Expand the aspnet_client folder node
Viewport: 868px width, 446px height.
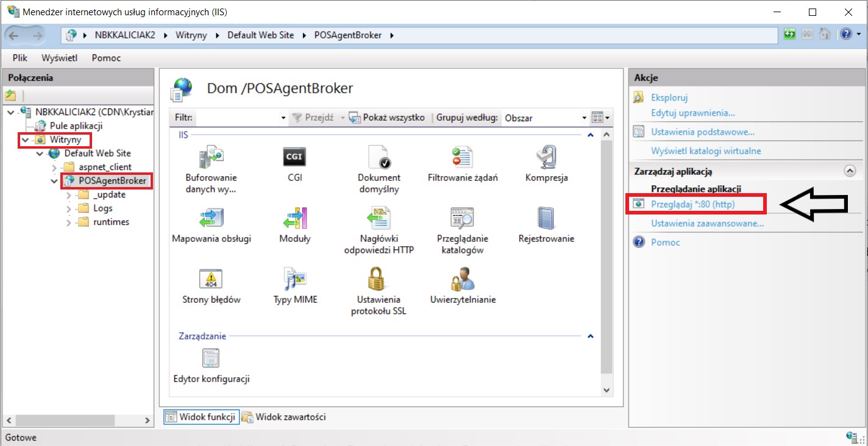pyautogui.click(x=54, y=167)
